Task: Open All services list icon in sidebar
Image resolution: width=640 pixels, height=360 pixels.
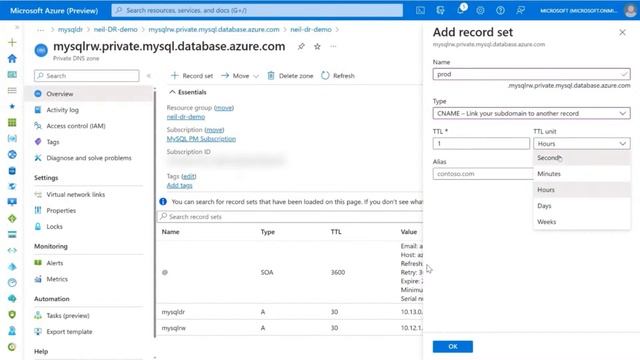Action: pyautogui.click(x=12, y=90)
